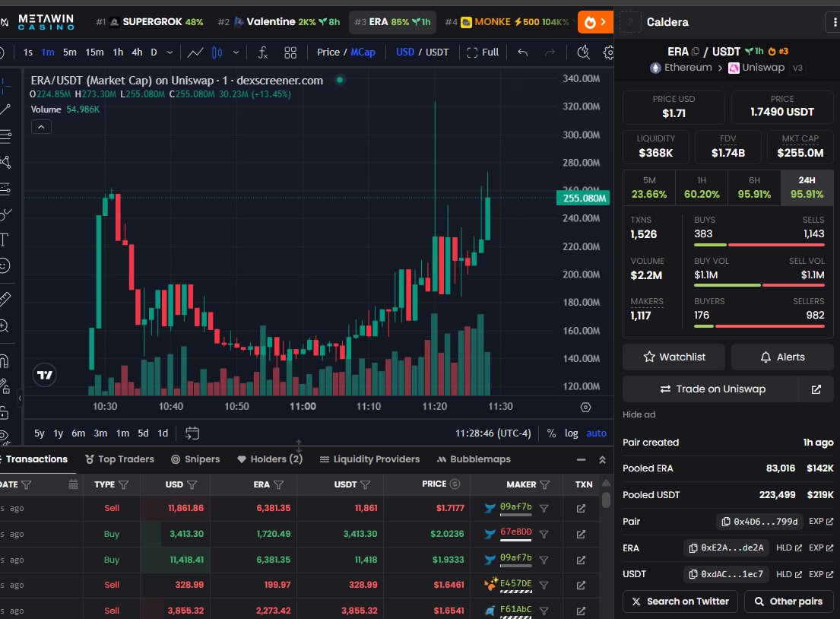Image resolution: width=840 pixels, height=619 pixels.
Task: Toggle the magnet snap tool
Action: click(5, 361)
